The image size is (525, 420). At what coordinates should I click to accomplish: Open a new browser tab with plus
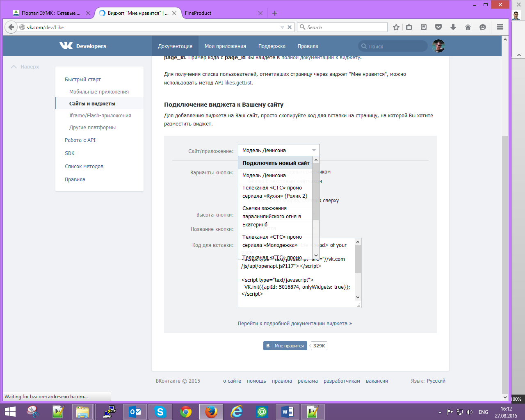(x=275, y=13)
